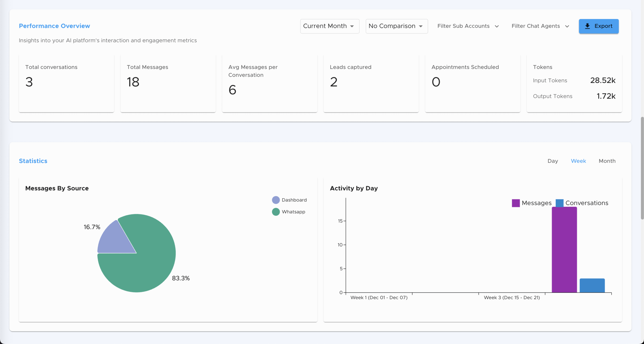Image resolution: width=644 pixels, height=344 pixels.
Task: Expand the Filter Chat Agents menu
Action: point(536,26)
